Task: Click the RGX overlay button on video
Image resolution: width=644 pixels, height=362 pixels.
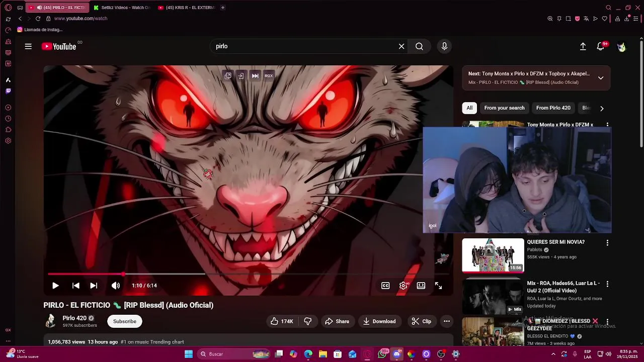Action: tap(269, 76)
